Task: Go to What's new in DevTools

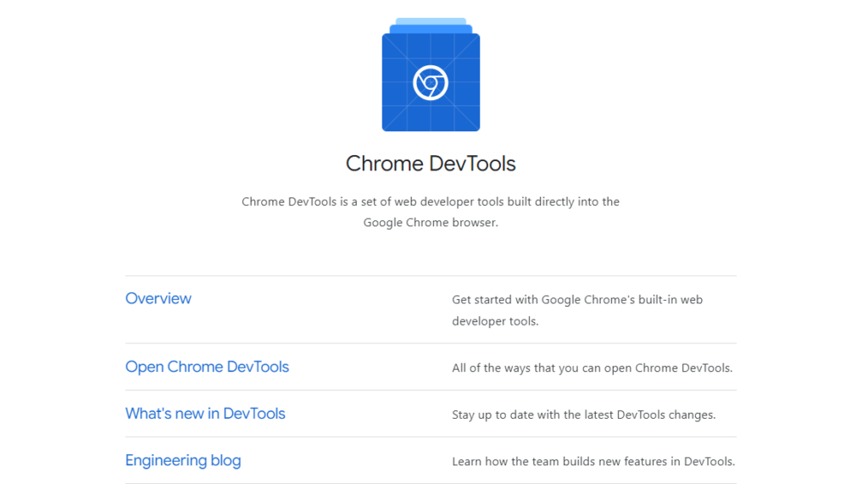Action: click(x=205, y=414)
